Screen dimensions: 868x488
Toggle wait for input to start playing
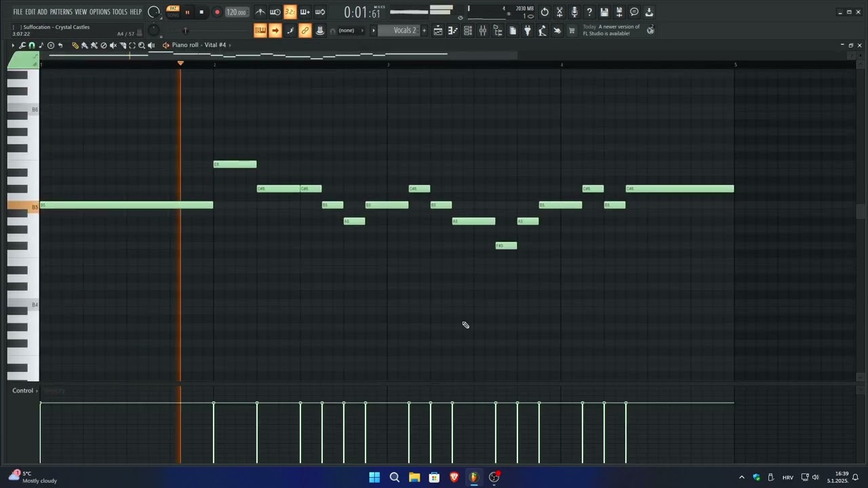(275, 12)
